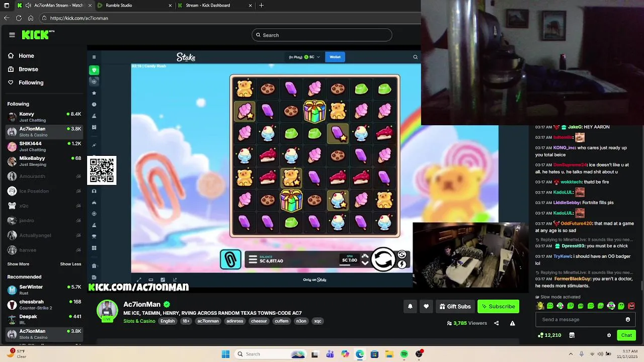Open Following in Kick sidebar
Viewport: 644px width, 362px height.
click(31, 82)
